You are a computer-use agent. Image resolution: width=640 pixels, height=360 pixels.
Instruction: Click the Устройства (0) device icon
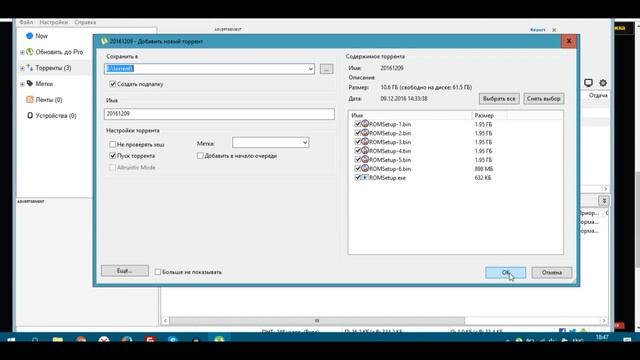point(30,116)
